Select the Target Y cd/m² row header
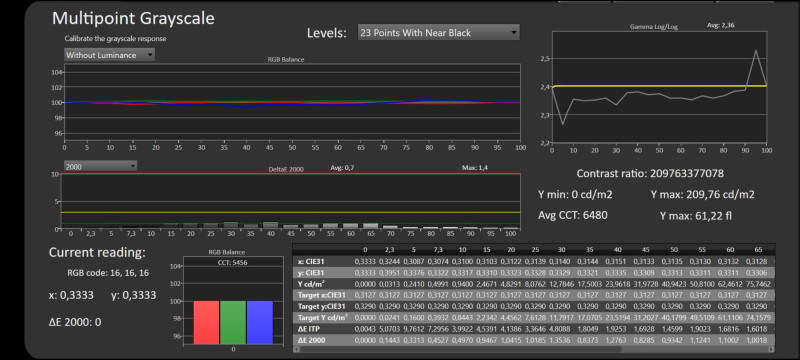This screenshot has height=360, width=800. pyautogui.click(x=322, y=318)
